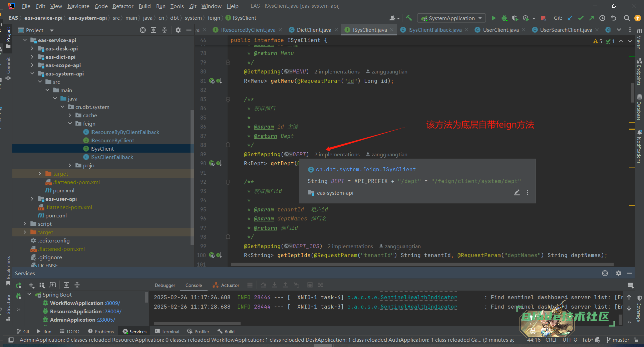The height and width of the screenshot is (347, 644).
Task: Open Project view mode dropdown
Action: coord(52,30)
